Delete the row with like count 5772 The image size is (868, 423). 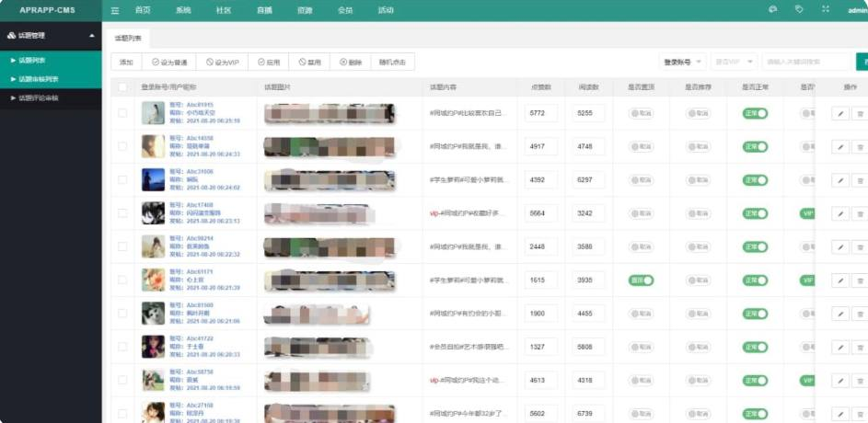(x=860, y=113)
